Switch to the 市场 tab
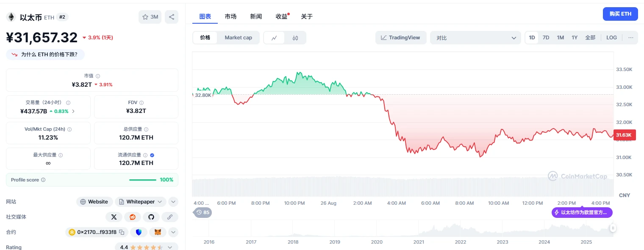This screenshot has width=644, height=250. click(x=230, y=16)
